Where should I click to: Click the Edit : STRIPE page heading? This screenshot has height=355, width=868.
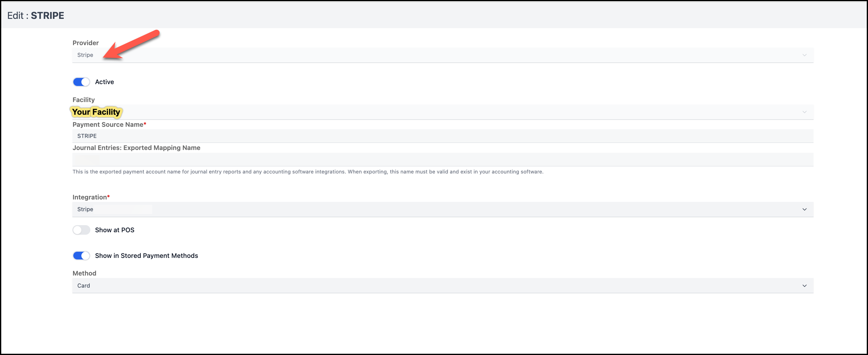click(x=36, y=15)
